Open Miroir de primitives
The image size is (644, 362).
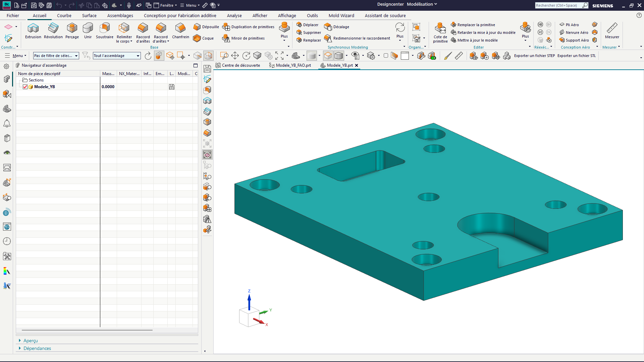[244, 38]
